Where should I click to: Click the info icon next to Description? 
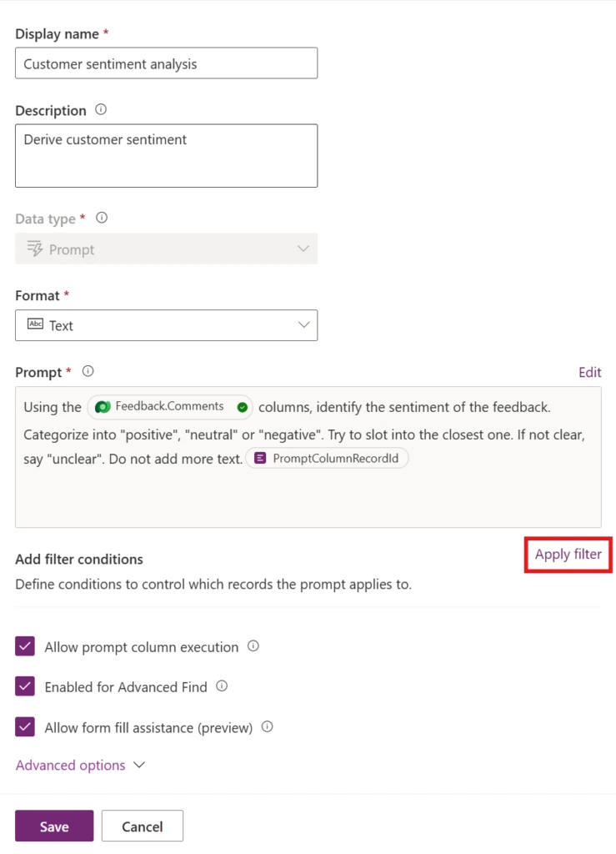pos(101,109)
